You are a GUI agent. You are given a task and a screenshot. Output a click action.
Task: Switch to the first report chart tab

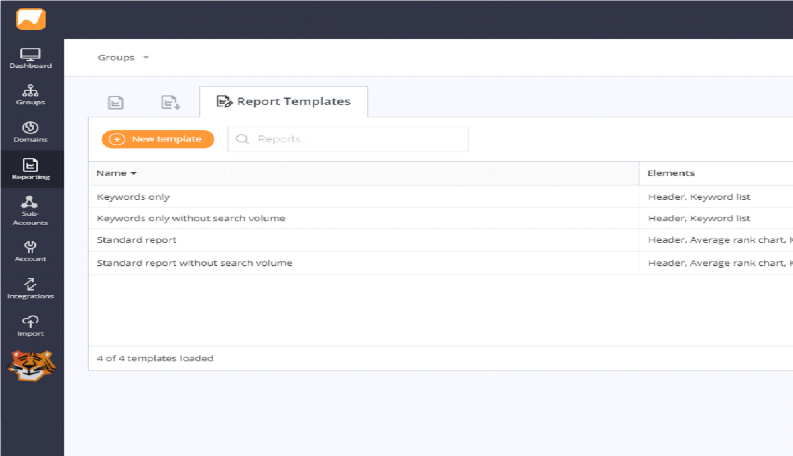pos(116,103)
